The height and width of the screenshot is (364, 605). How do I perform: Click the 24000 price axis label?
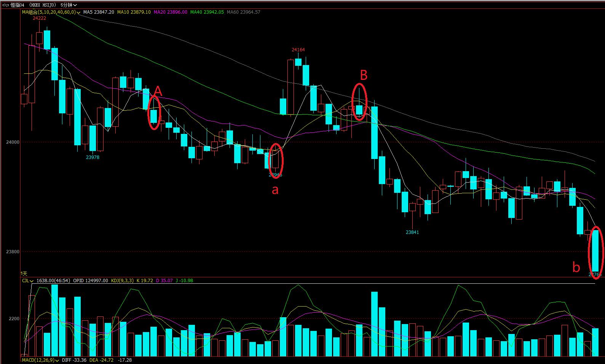[x=13, y=142]
